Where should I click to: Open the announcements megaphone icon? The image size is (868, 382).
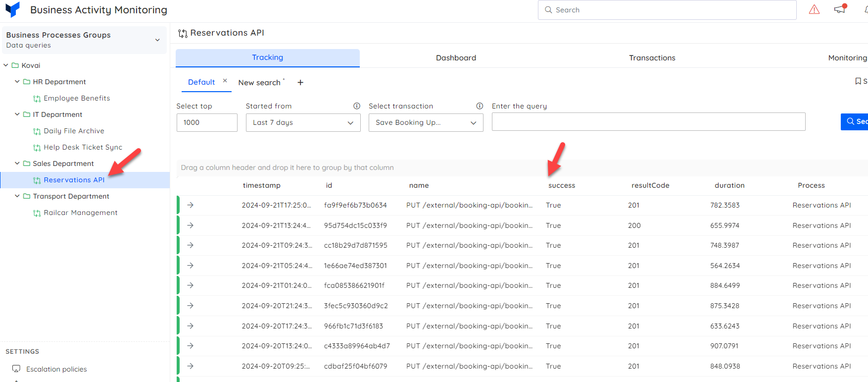coord(840,9)
